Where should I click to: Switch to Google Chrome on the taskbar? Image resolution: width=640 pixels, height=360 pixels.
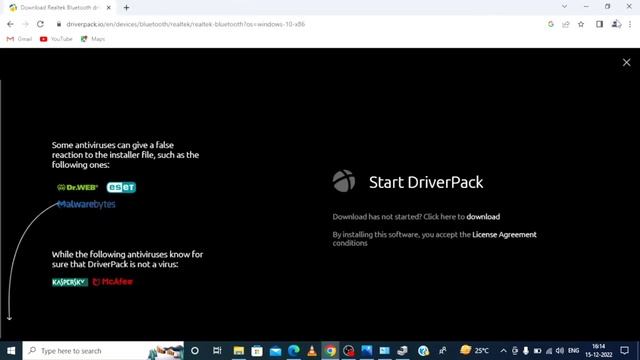tap(331, 351)
